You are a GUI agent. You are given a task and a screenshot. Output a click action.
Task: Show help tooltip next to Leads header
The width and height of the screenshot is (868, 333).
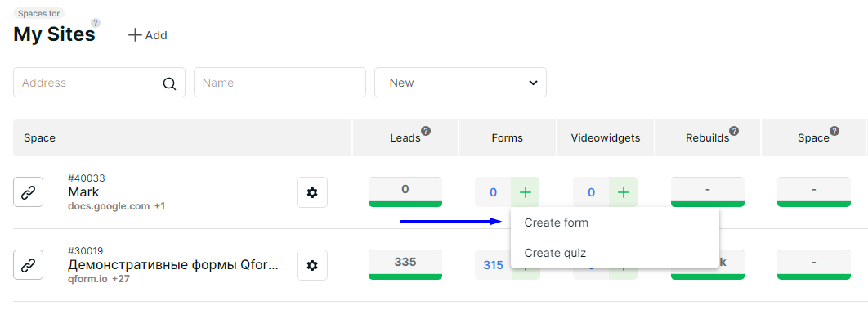point(426,131)
